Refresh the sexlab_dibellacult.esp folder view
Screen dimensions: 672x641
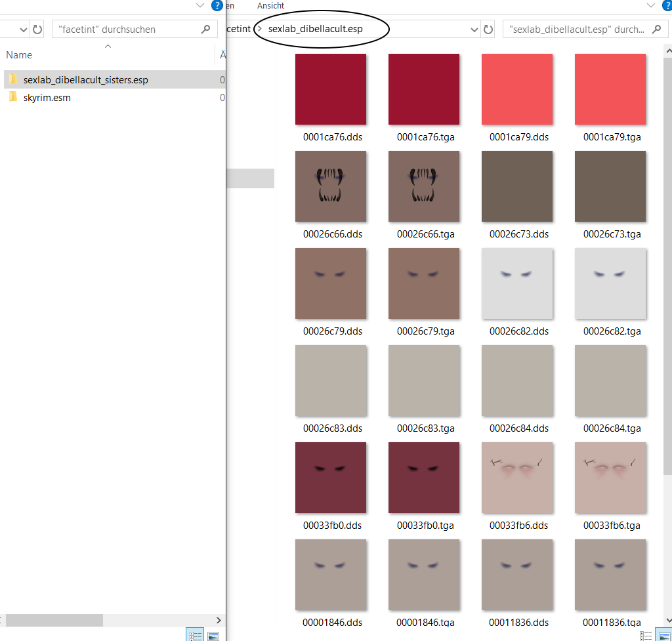(x=488, y=30)
